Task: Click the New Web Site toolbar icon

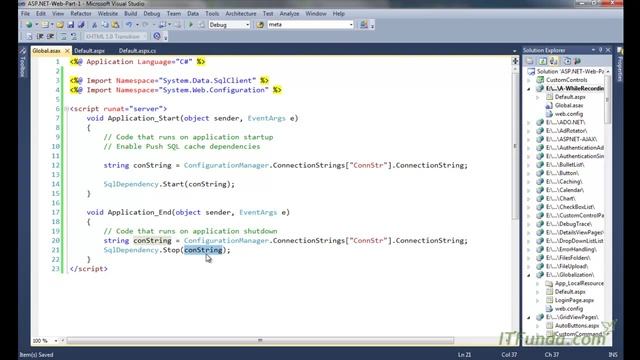Action: pos(29,25)
